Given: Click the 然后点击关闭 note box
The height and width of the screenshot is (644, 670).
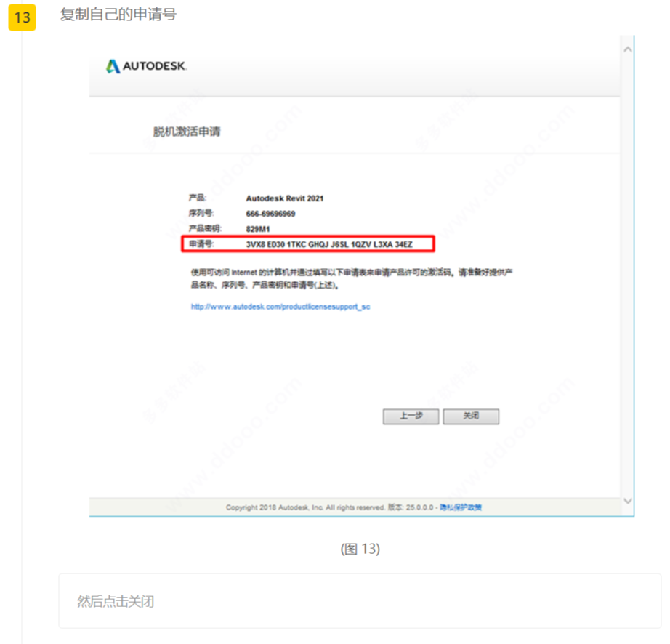Looking at the screenshot, I should click(x=360, y=601).
